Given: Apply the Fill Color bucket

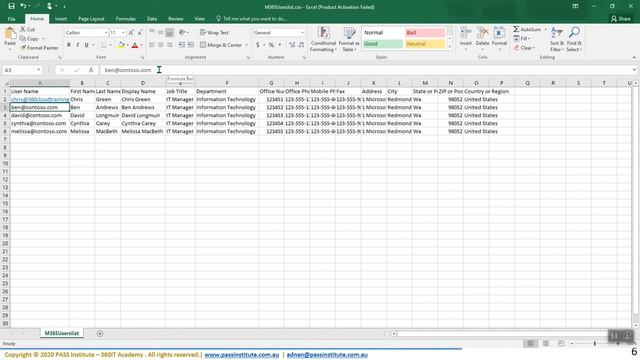Looking at the screenshot, I should coord(121,45).
